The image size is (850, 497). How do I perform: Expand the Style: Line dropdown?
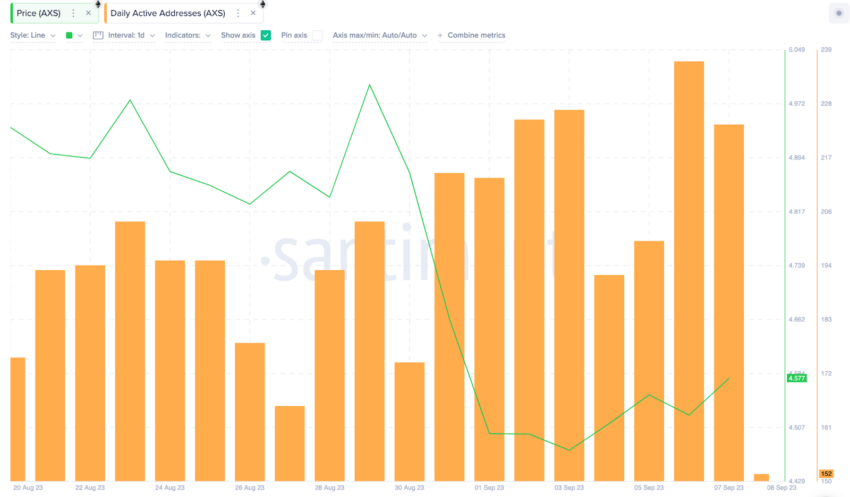tap(33, 35)
